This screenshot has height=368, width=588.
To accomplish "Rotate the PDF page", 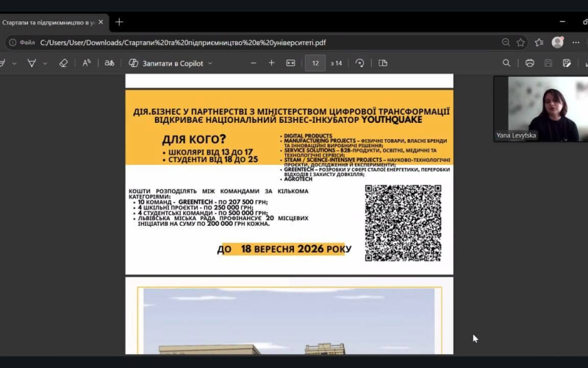I will point(359,63).
